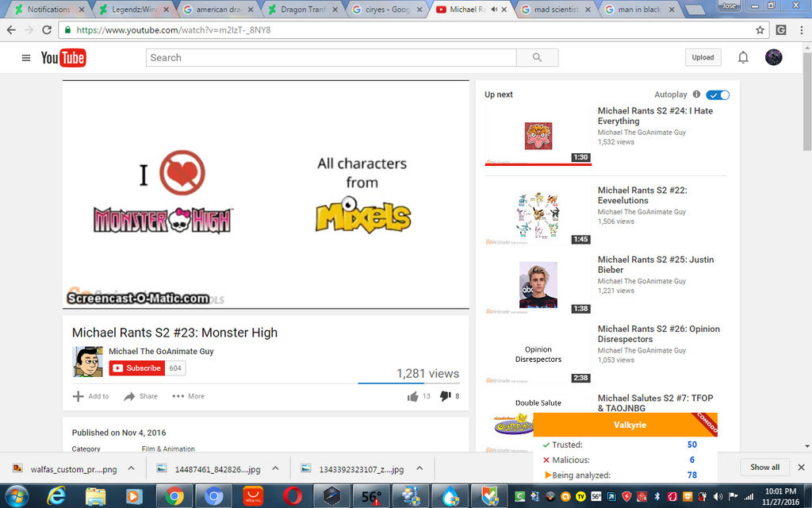Screen dimensions: 812x508
Task: Expand 14487461_842826 jpg download options
Action: 275,468
